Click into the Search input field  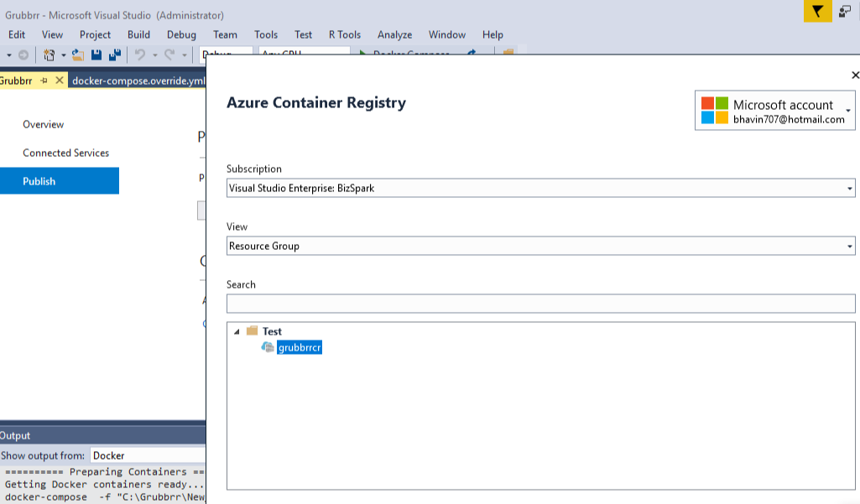tap(541, 304)
